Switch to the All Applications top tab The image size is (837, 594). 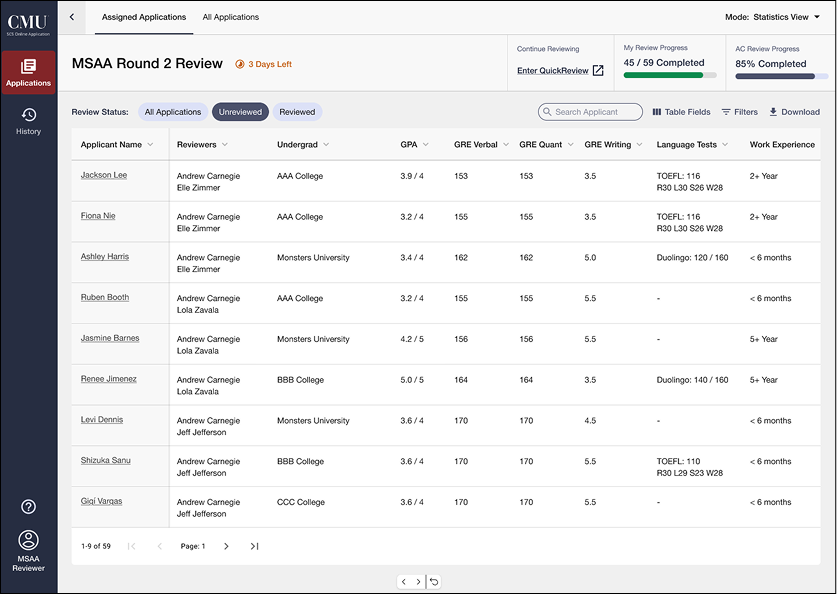click(x=231, y=17)
